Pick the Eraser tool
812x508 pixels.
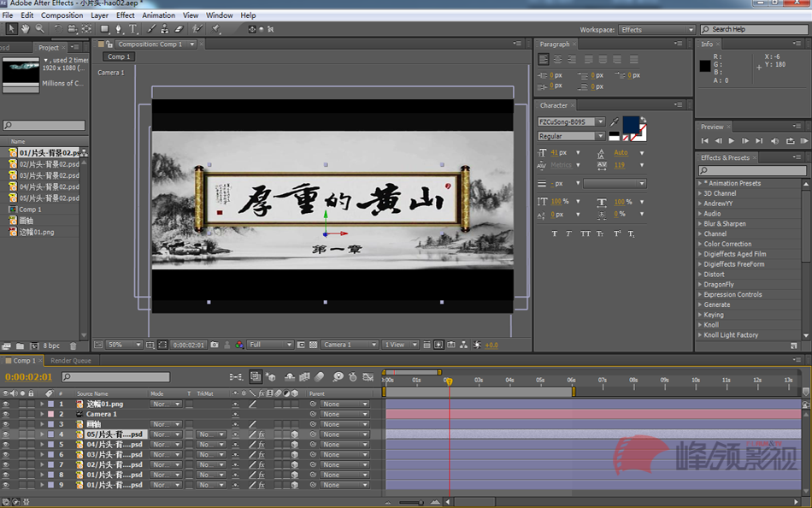point(179,29)
